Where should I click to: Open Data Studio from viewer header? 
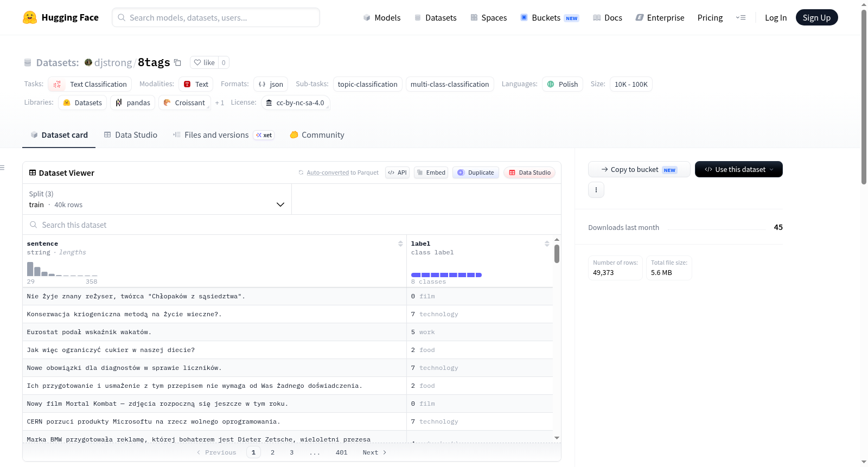coord(529,172)
